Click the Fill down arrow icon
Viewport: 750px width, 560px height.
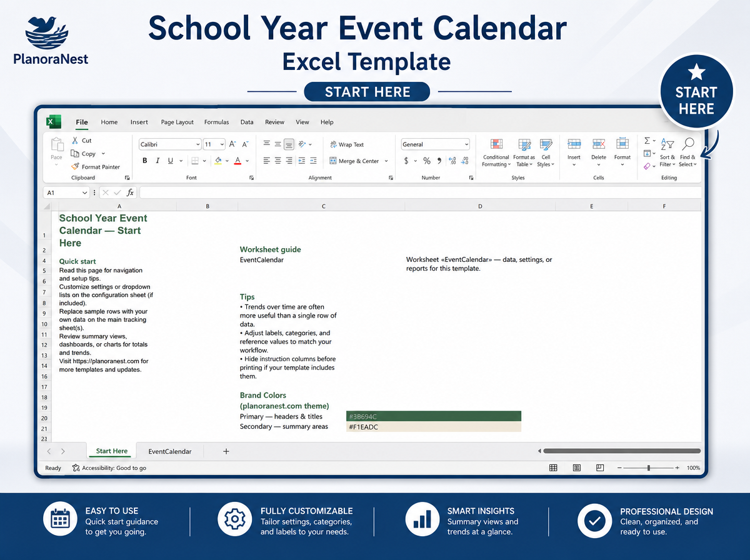(x=647, y=153)
